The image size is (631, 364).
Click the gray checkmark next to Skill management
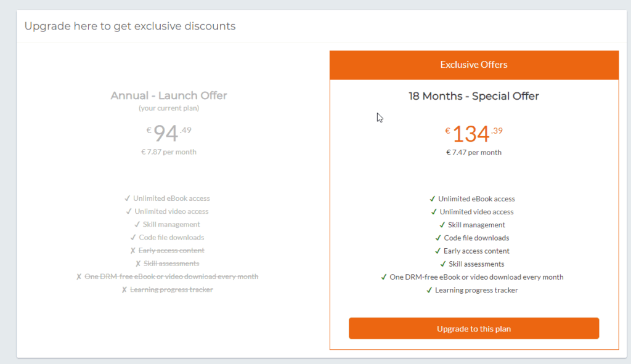pyautogui.click(x=137, y=224)
